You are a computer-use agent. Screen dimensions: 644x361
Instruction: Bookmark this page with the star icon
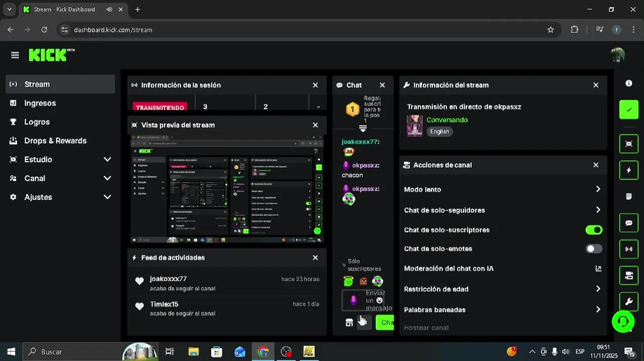pyautogui.click(x=551, y=30)
